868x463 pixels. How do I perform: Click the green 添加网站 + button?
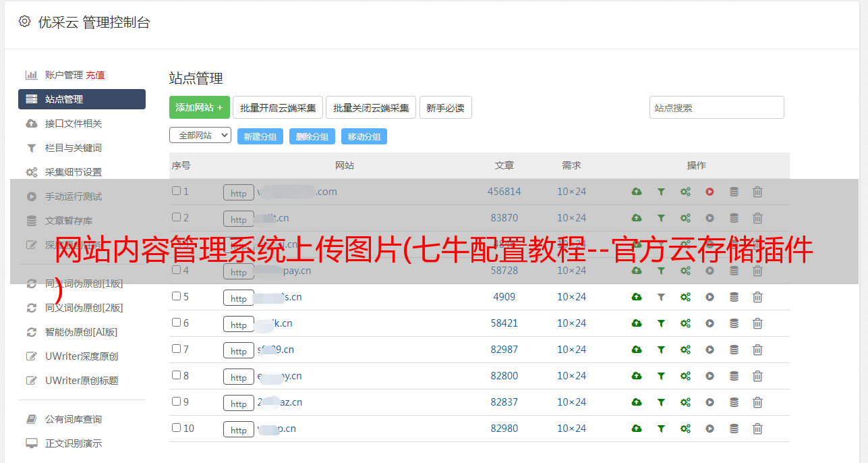200,107
